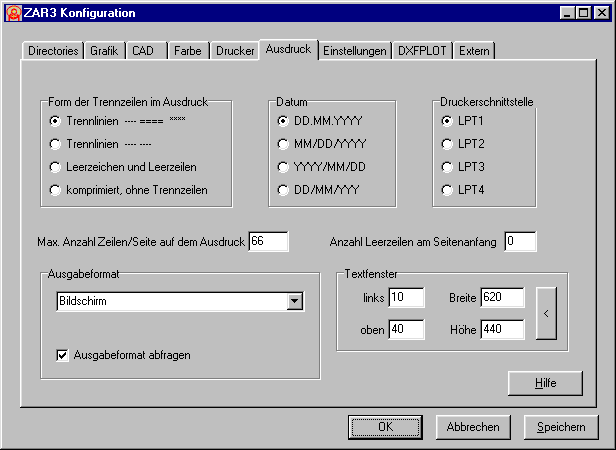
Task: Close the ZAR3 Konfiguration window
Action: coord(601,13)
